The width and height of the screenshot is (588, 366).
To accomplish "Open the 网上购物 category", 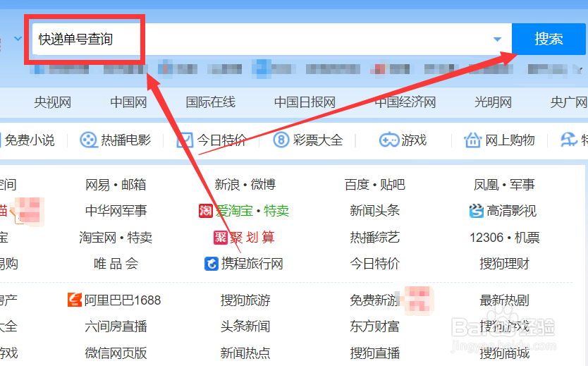I will (x=510, y=140).
